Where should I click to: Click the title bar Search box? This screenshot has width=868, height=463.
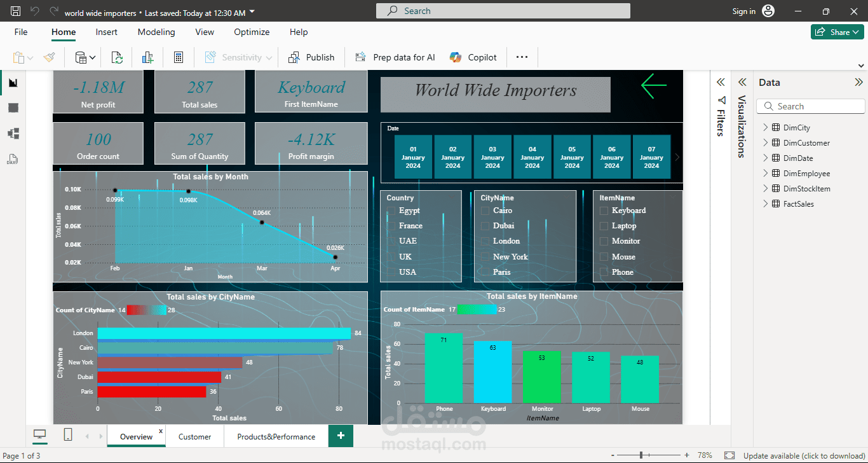[503, 11]
